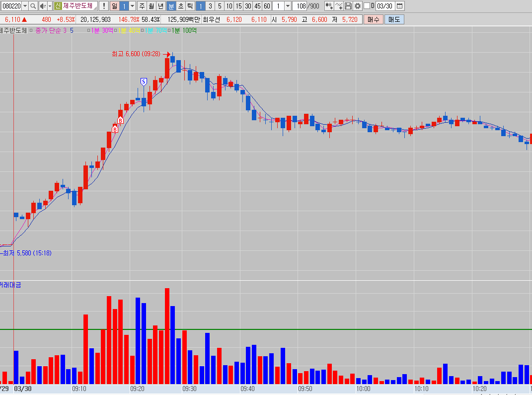Select the 틱 tick period tab
The image size is (532, 395).
(189, 6)
